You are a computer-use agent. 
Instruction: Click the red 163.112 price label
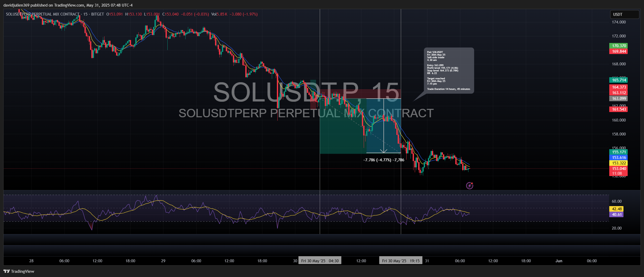[618, 93]
